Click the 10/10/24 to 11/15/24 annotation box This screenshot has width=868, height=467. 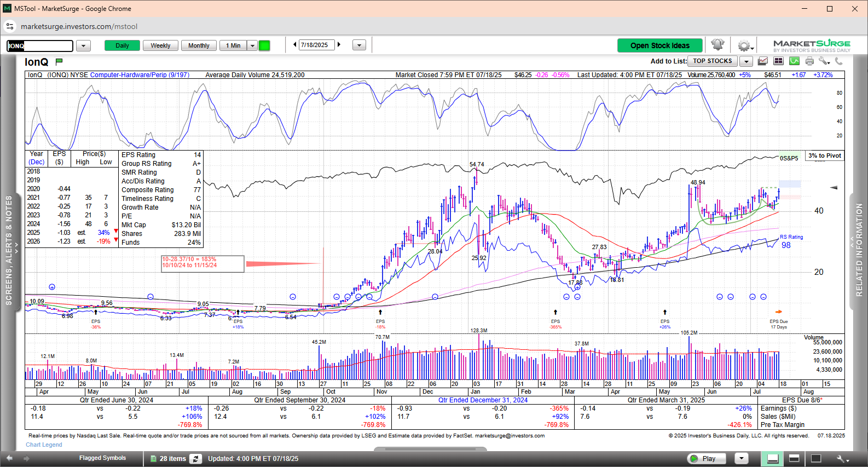click(x=202, y=263)
